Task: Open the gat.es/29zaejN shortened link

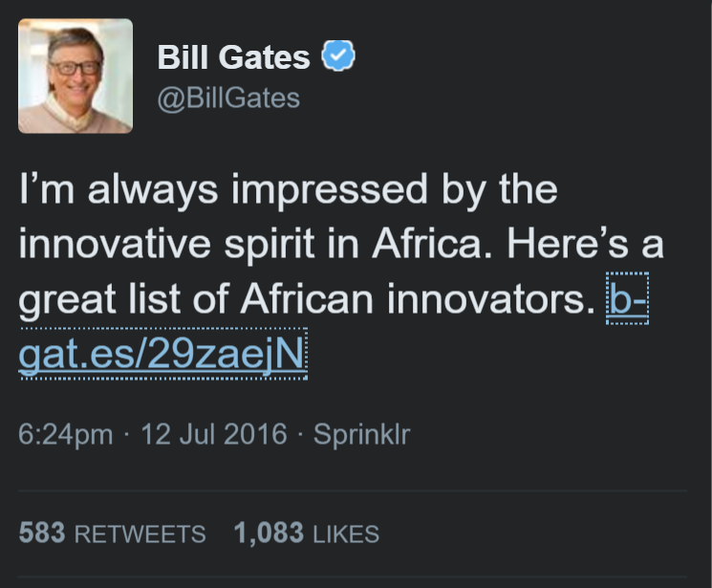Action: click(x=162, y=354)
